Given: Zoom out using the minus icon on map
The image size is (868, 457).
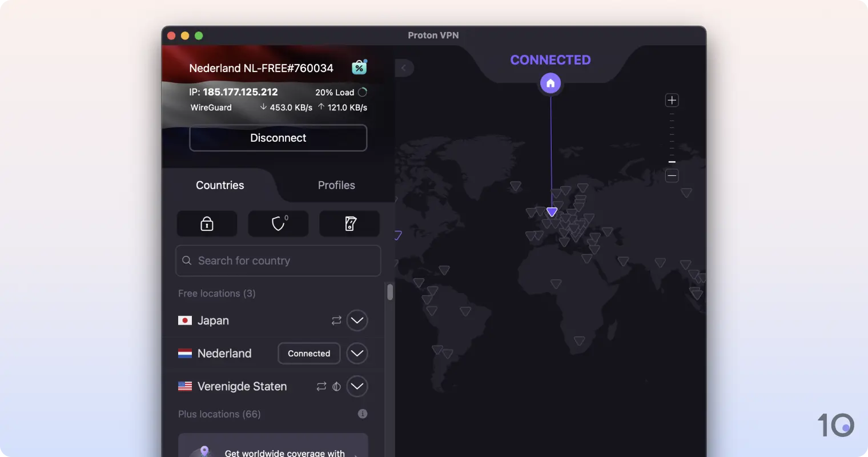Looking at the screenshot, I should (x=672, y=176).
